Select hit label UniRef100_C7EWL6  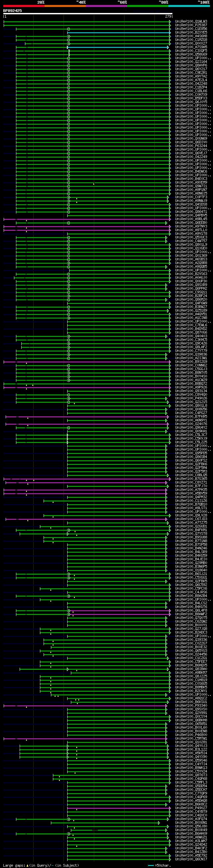click(x=191, y=325)
